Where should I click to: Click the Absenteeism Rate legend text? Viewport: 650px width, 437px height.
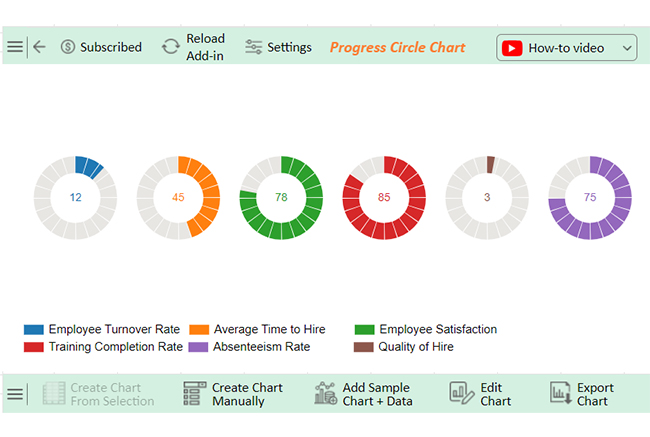tap(262, 347)
